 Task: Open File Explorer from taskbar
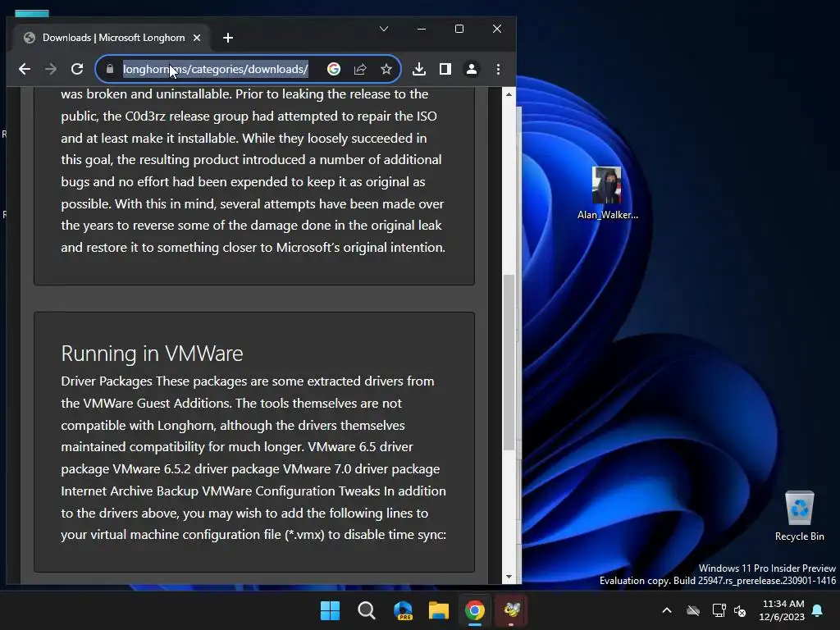(439, 610)
